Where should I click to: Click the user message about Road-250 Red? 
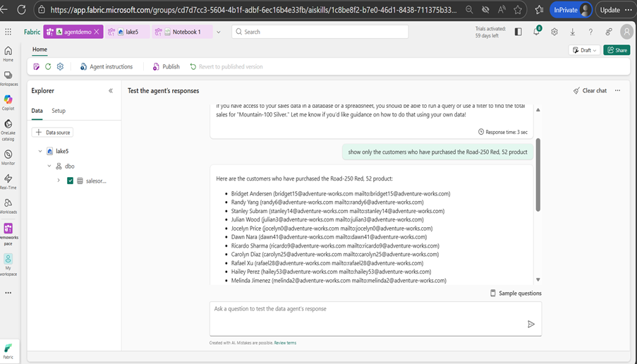coord(437,152)
